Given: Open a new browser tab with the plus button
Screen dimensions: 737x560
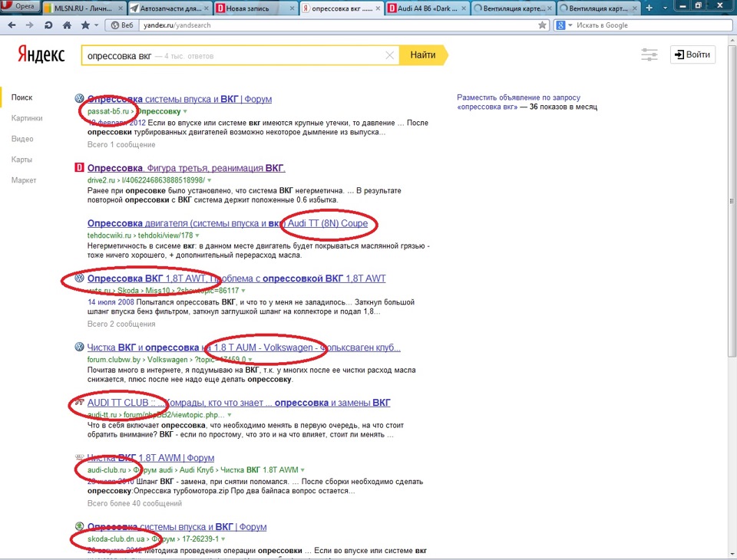Looking at the screenshot, I should pyautogui.click(x=649, y=8).
